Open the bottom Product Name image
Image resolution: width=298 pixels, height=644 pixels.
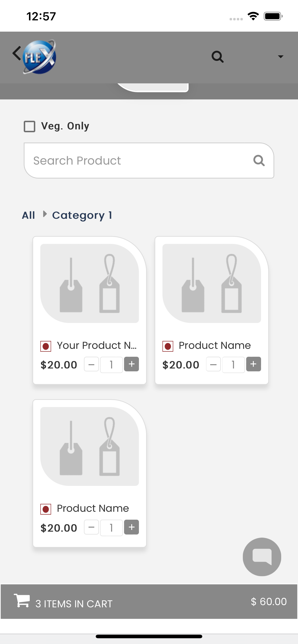(x=90, y=446)
